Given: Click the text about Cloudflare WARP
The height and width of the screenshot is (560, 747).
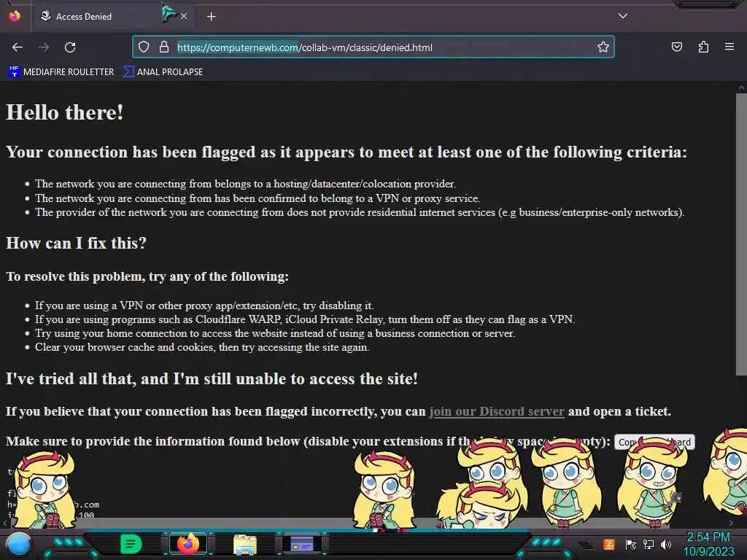Looking at the screenshot, I should point(305,319).
